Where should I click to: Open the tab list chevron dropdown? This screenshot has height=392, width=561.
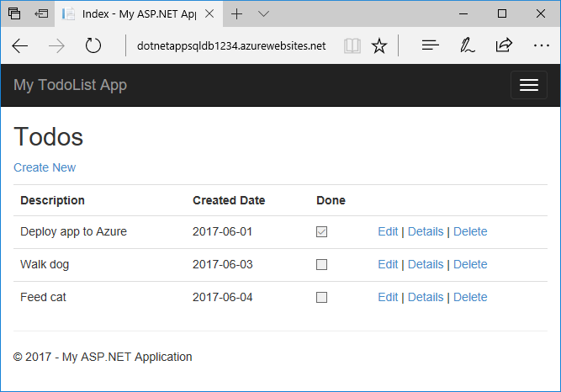click(x=263, y=14)
